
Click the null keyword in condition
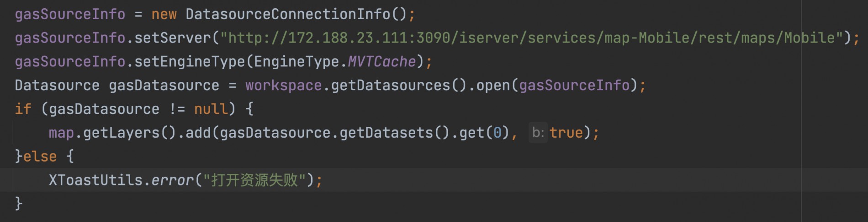[211, 109]
